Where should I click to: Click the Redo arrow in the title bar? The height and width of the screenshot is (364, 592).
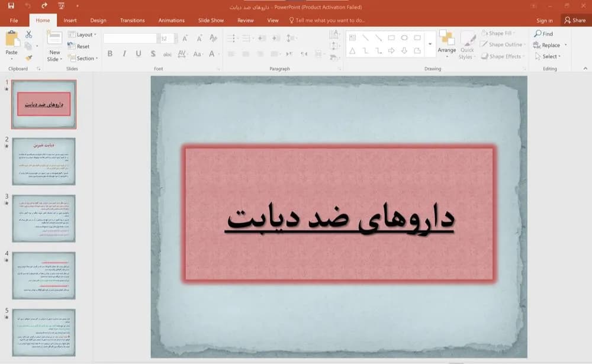coord(44,6)
